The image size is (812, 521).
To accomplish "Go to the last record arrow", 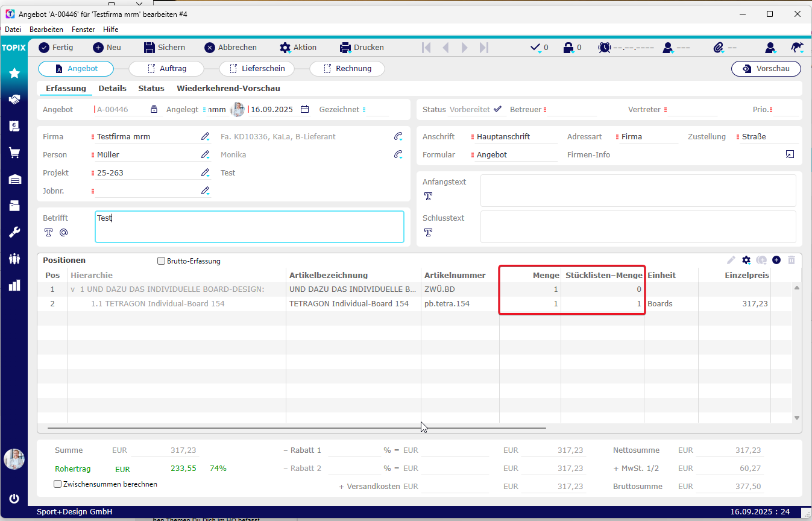I will [483, 48].
